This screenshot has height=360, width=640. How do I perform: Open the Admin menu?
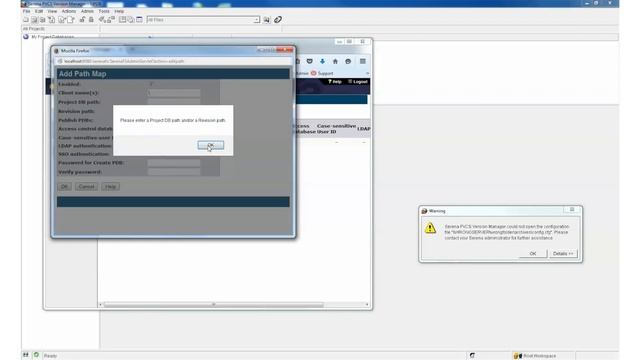pyautogui.click(x=87, y=11)
